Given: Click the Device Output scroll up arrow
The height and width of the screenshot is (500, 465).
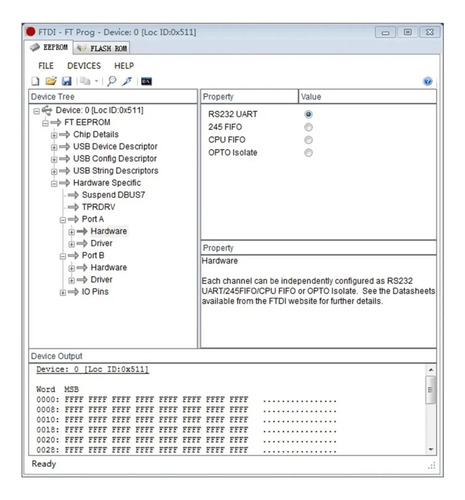Looking at the screenshot, I should click(x=430, y=370).
